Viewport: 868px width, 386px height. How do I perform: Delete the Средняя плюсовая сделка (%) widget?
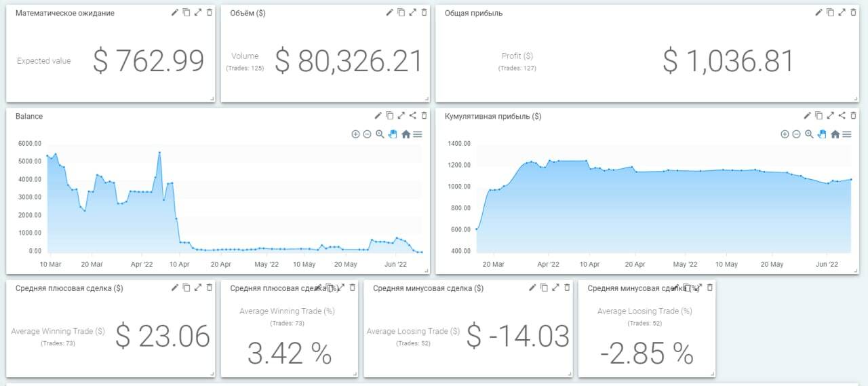353,288
